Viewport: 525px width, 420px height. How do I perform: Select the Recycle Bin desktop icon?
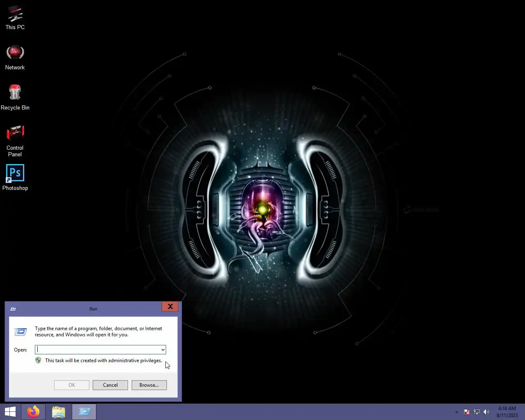[x=15, y=98]
